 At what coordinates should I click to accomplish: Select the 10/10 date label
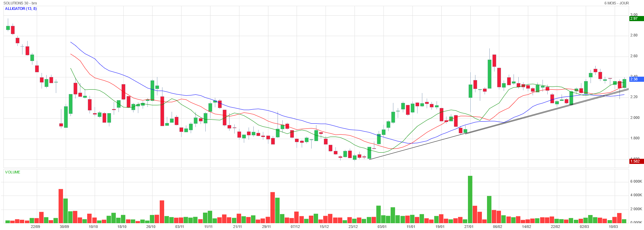point(93,227)
